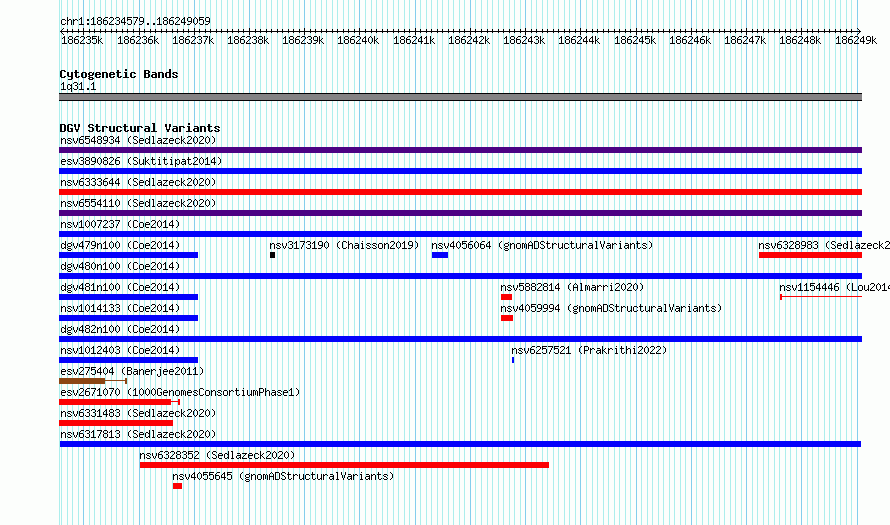This screenshot has width=890, height=525.
Task: Open nsv4059994 (gnomADStructuralVariants) label
Action: pyautogui.click(x=611, y=308)
